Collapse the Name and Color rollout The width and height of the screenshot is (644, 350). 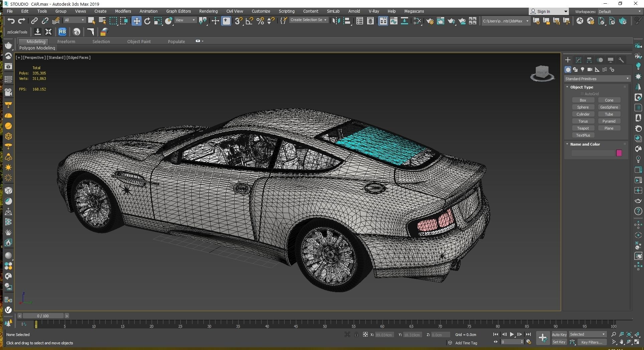tap(585, 144)
